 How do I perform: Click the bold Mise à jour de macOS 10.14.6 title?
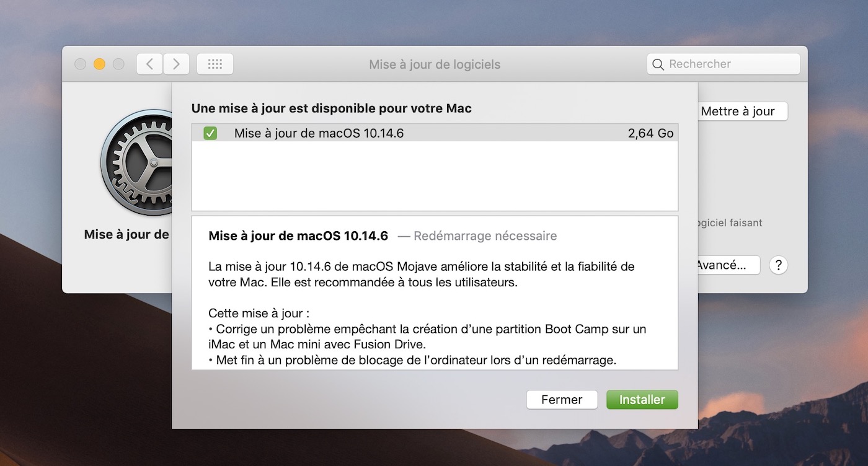[298, 236]
